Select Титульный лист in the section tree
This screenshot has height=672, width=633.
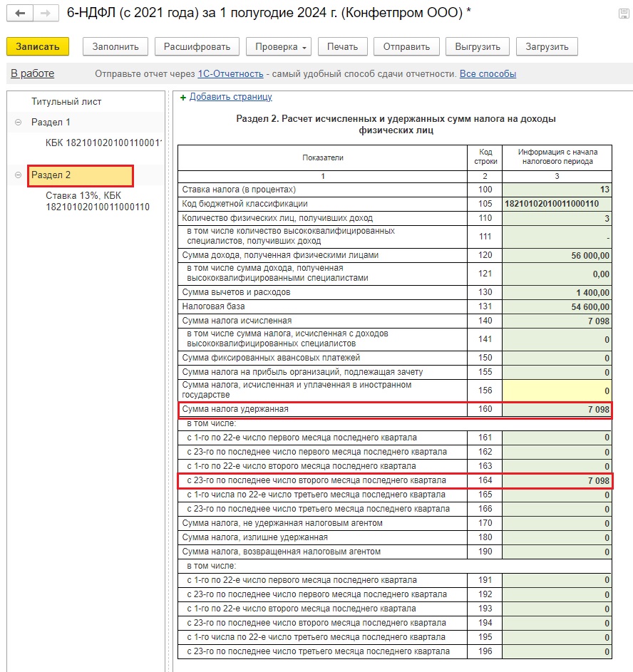coord(66,102)
